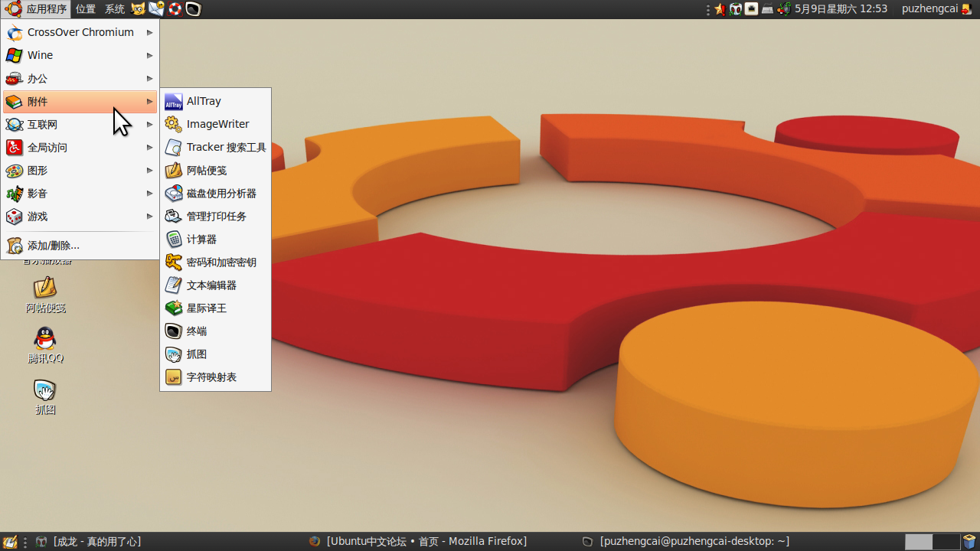Open the mail launcher in top panel

point(156,9)
